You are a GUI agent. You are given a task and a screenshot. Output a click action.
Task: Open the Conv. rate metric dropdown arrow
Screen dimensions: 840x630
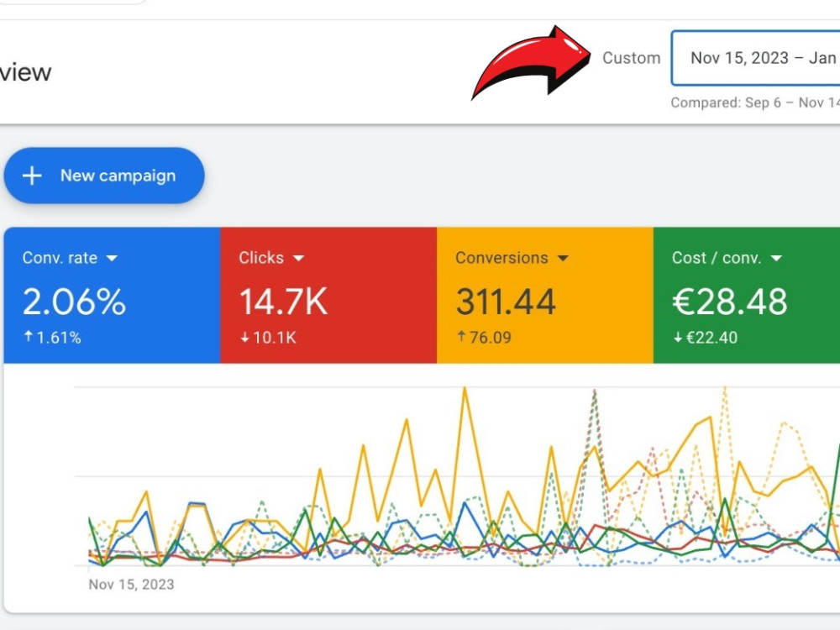click(x=112, y=258)
